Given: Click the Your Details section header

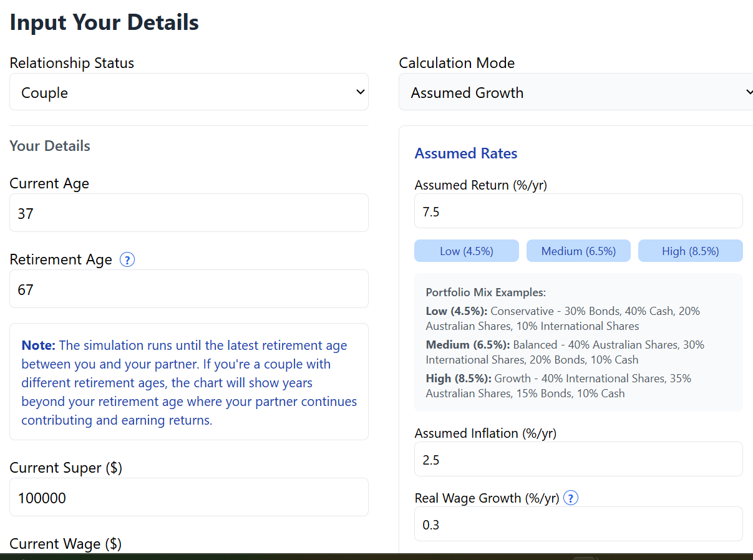Looking at the screenshot, I should tap(49, 145).
